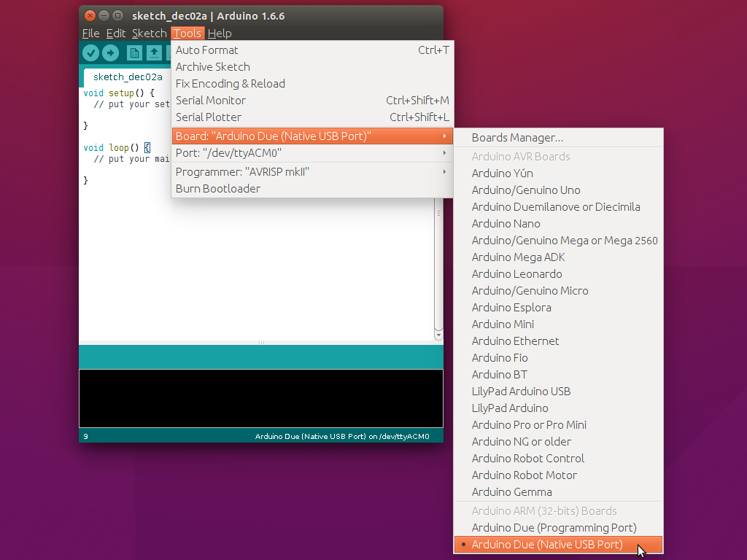Image resolution: width=747 pixels, height=560 pixels.
Task: Choose Auto Format from Tools menu
Action: 312,50
